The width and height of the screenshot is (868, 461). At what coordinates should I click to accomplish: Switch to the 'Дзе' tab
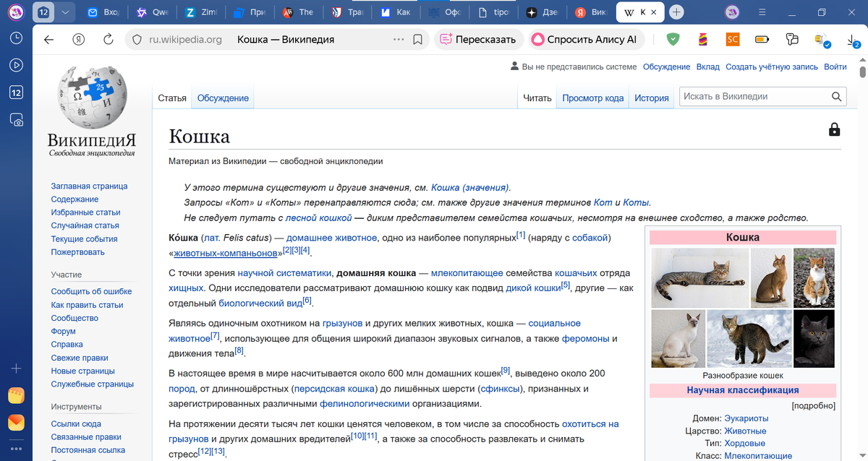tap(543, 12)
